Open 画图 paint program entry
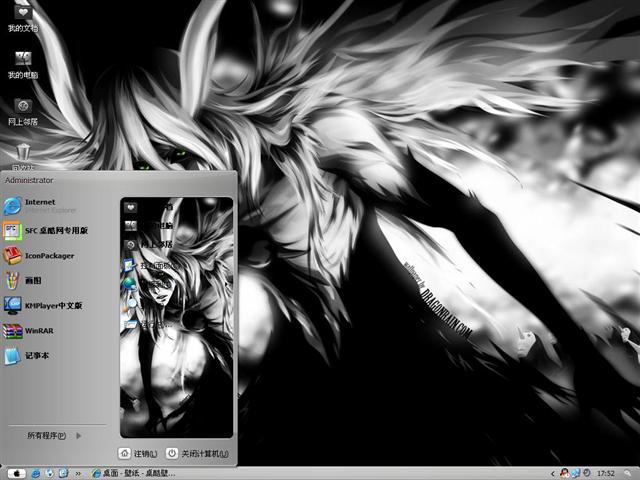640x480 pixels. tap(22, 281)
